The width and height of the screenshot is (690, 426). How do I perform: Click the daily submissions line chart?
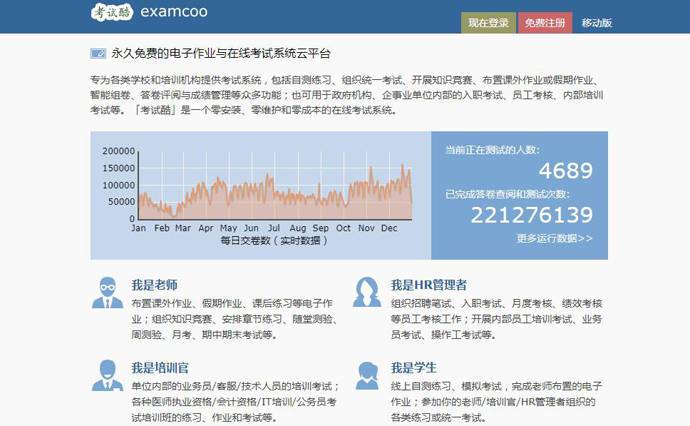(272, 183)
